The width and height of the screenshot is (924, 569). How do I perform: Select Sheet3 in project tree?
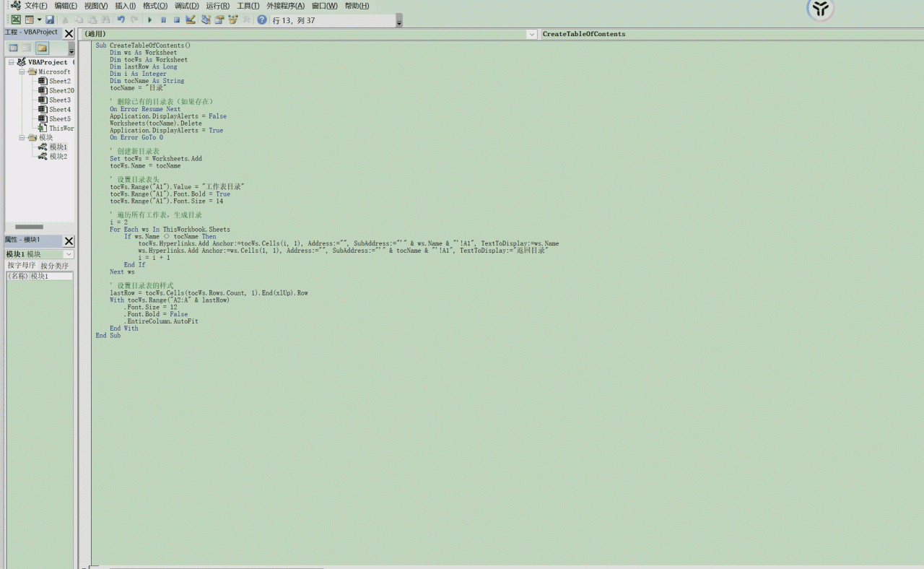(60, 100)
